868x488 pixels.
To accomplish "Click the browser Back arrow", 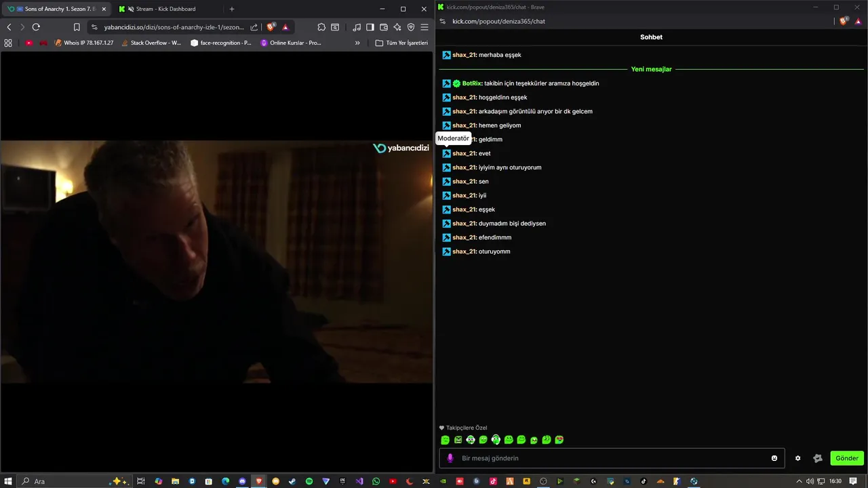I will tap(9, 27).
